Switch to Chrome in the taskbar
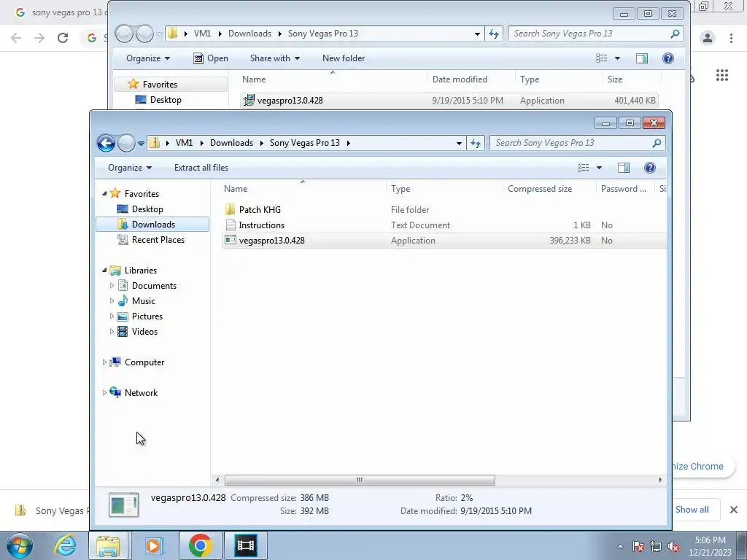 pyautogui.click(x=200, y=545)
